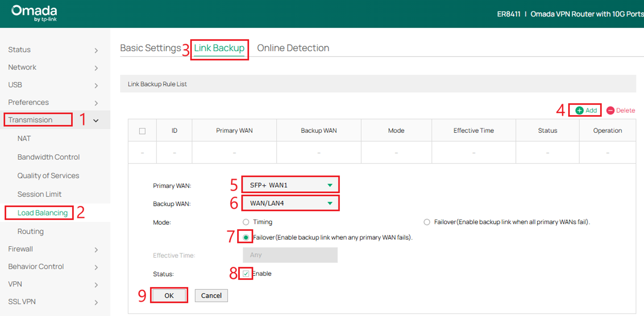The width and height of the screenshot is (644, 316).
Task: Open the NAT settings page
Action: [x=24, y=138]
